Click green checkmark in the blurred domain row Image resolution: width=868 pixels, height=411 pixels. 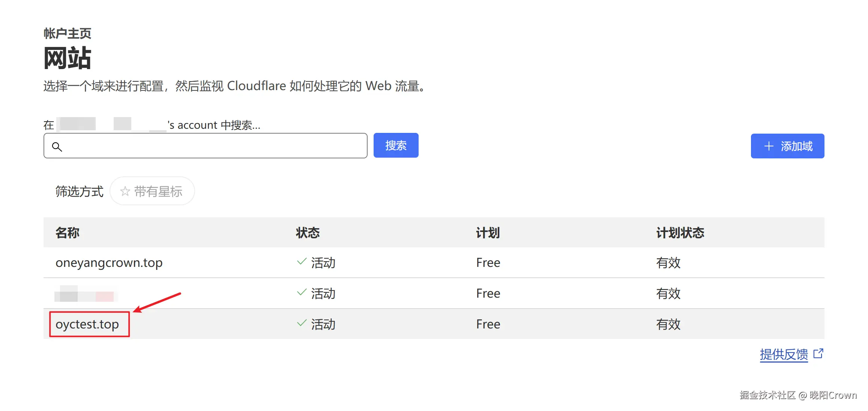click(302, 292)
